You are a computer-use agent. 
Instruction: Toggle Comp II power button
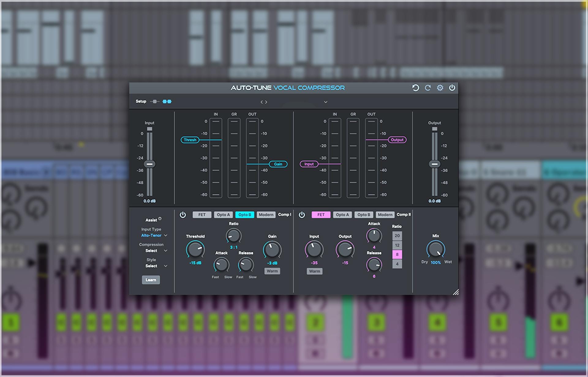coord(302,215)
